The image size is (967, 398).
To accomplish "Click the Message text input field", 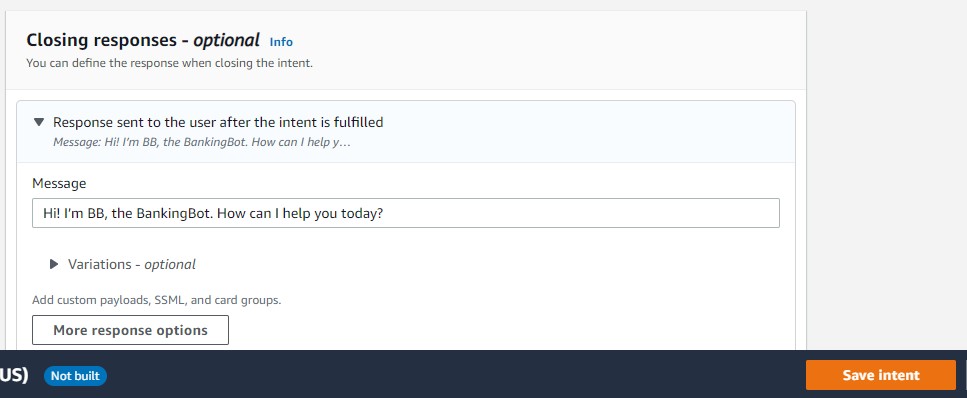I will pyautogui.click(x=406, y=213).
